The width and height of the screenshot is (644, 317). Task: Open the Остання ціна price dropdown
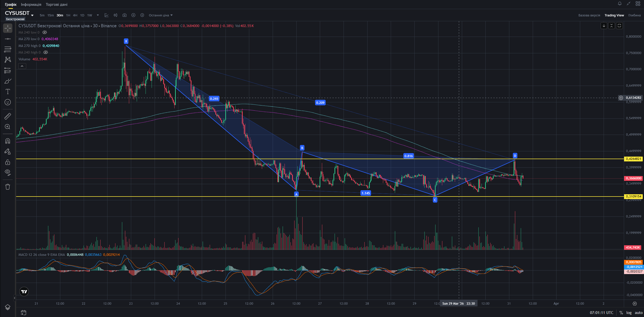tap(161, 15)
